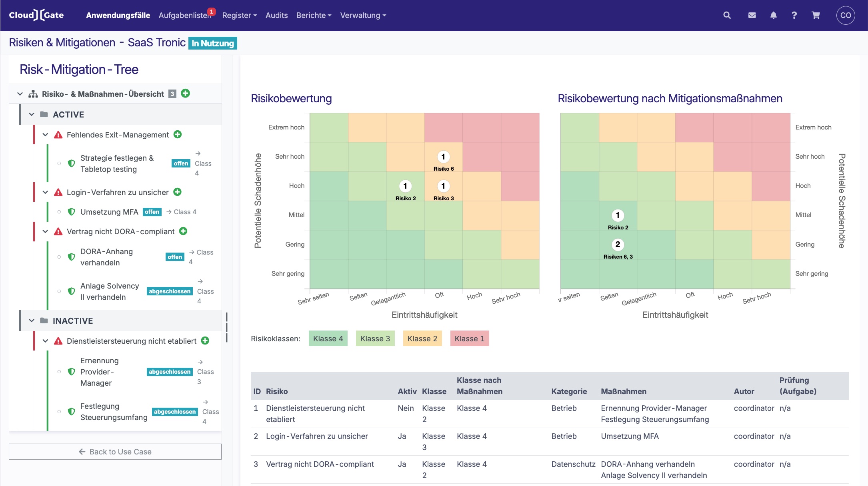Screen dimensions: 868x486
Task: Add mitigation to Vertrag nicht DORA-compliant
Action: pos(183,231)
